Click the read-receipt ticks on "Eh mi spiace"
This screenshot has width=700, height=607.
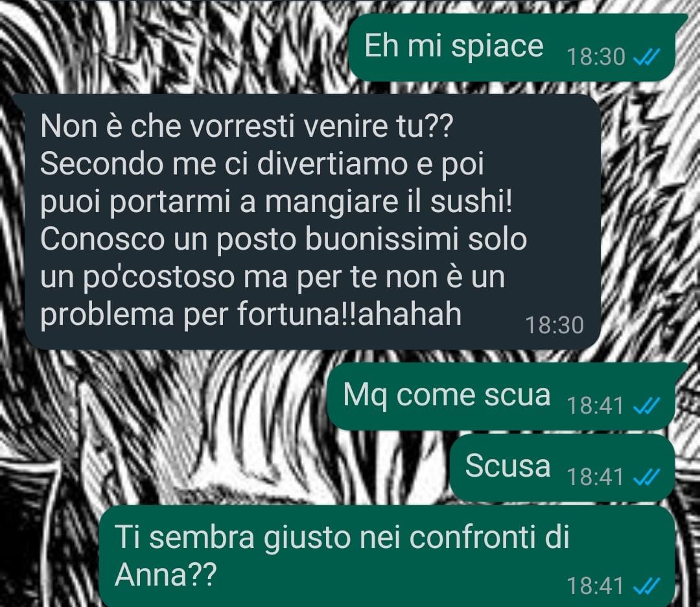tap(646, 57)
